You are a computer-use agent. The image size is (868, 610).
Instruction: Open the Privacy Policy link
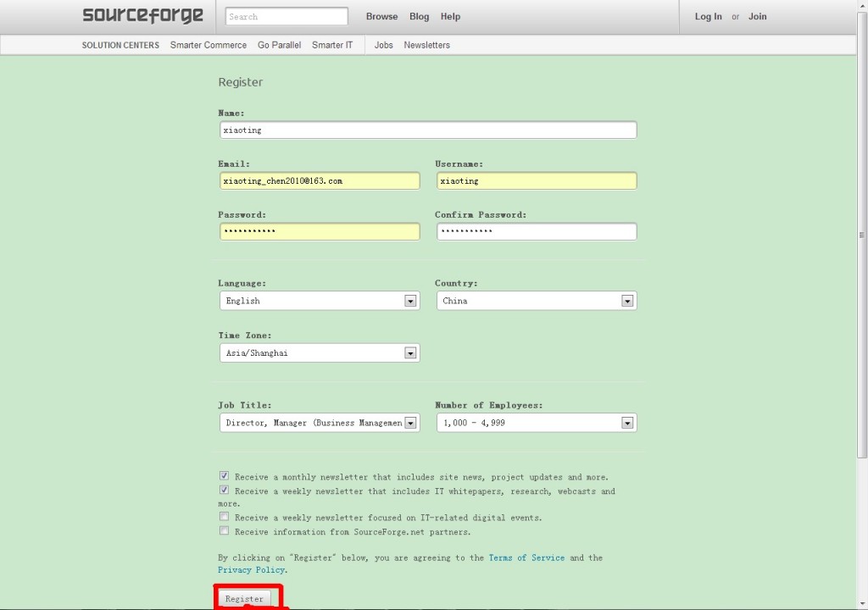[x=251, y=570]
